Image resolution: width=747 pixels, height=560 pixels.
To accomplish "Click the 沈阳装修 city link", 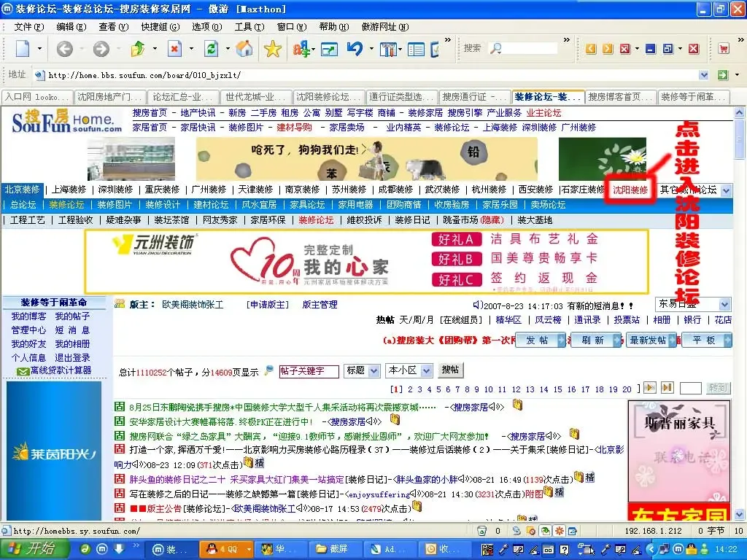I will coord(630,190).
